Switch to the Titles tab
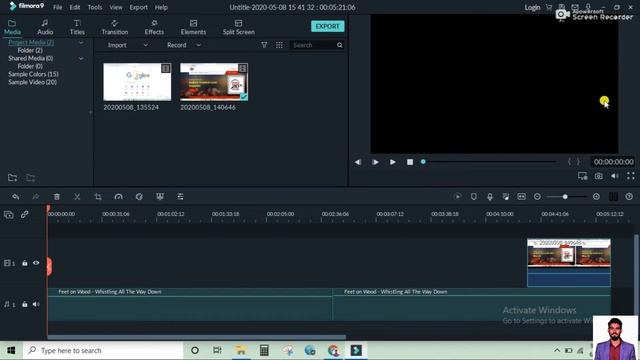 77,27
